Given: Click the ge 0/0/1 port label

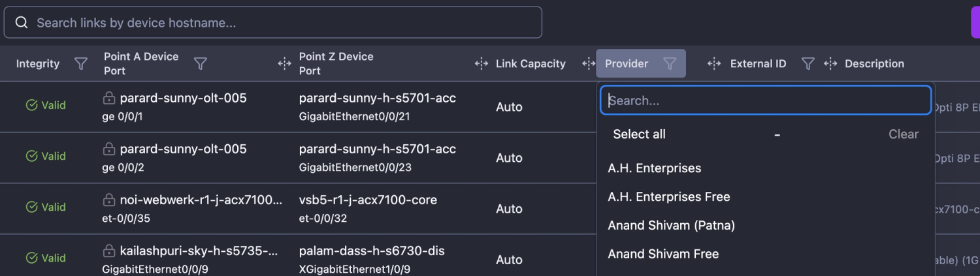Looking at the screenshot, I should [122, 117].
